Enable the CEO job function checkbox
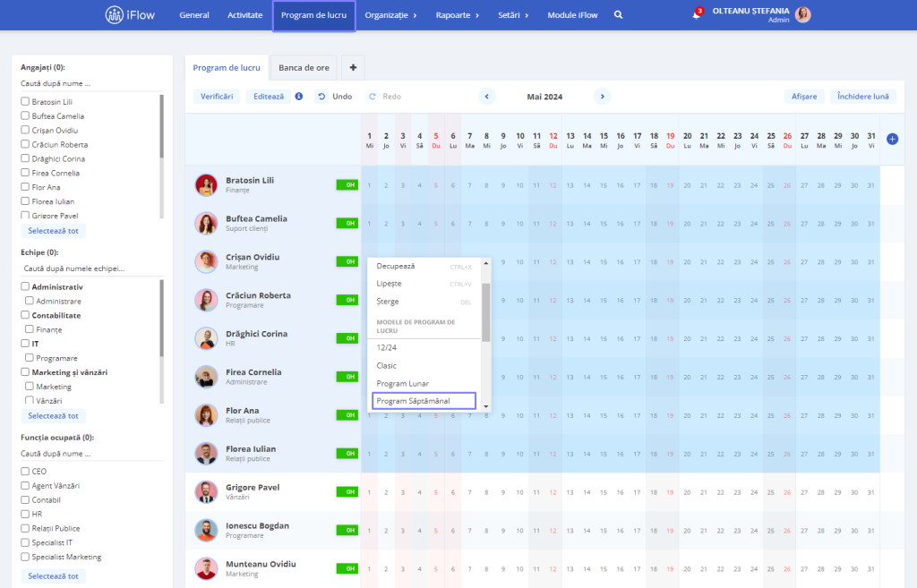917x588 pixels. 25,471
